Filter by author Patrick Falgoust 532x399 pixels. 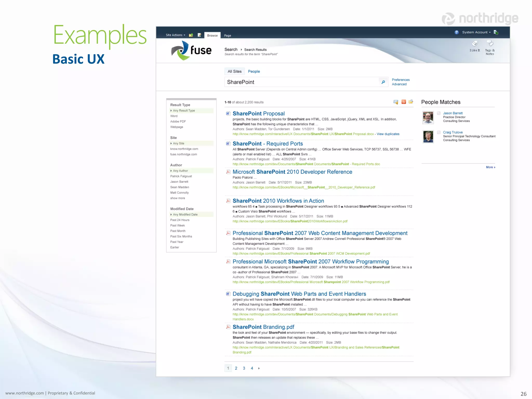click(181, 176)
